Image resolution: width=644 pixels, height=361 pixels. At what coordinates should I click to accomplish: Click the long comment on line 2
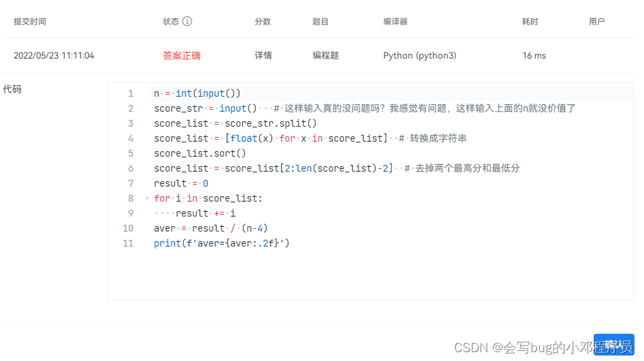(x=425, y=108)
